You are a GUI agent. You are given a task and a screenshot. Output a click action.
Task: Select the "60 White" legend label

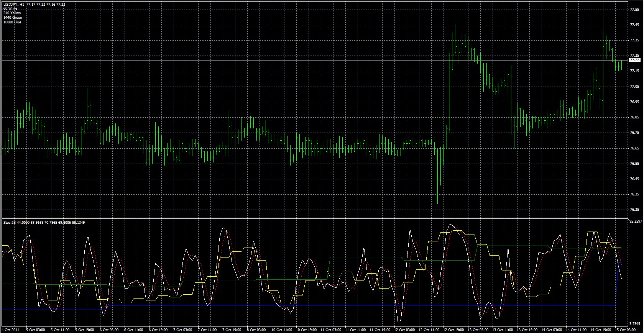(11, 8)
